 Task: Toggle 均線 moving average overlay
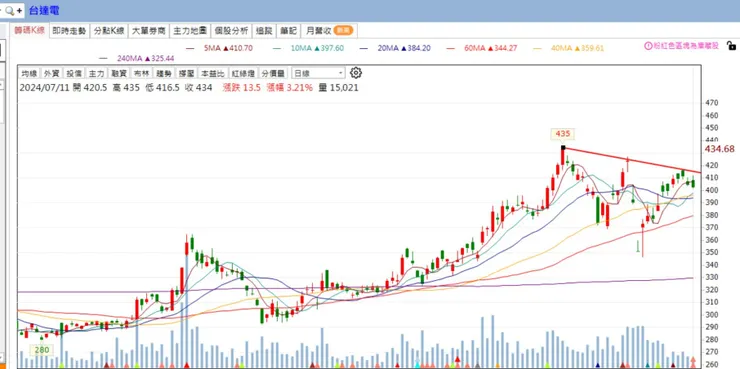tap(29, 73)
